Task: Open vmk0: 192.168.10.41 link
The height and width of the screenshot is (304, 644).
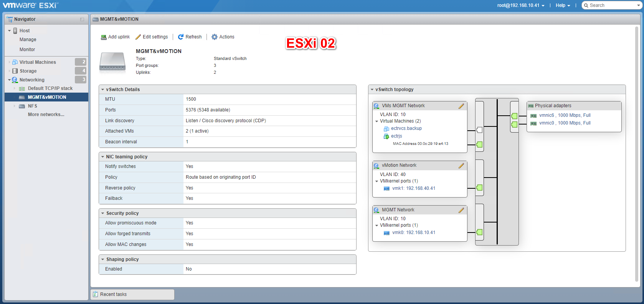Action: (x=414, y=233)
